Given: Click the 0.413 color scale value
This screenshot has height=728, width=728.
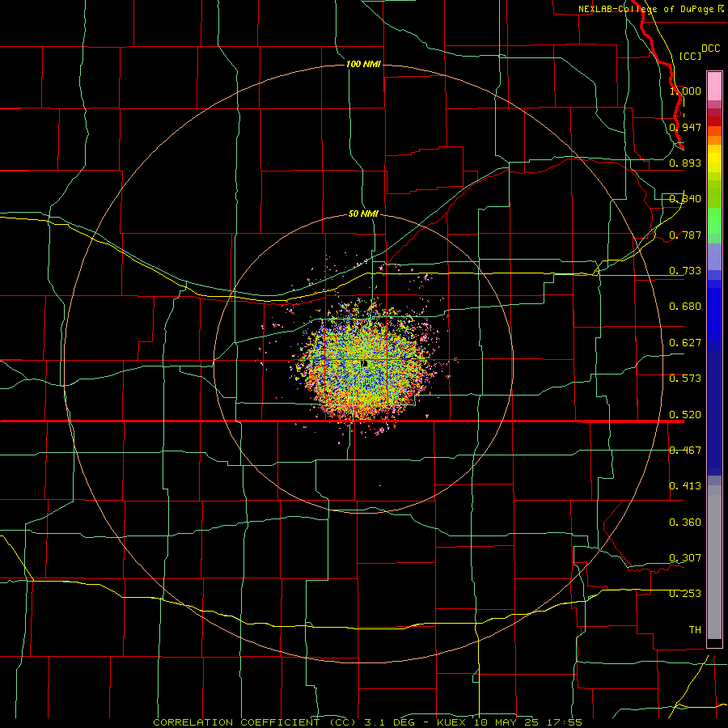Looking at the screenshot, I should (x=685, y=486).
